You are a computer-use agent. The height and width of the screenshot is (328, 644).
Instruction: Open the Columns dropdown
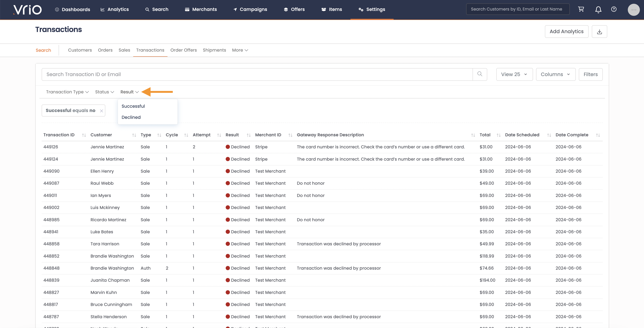[x=555, y=74]
